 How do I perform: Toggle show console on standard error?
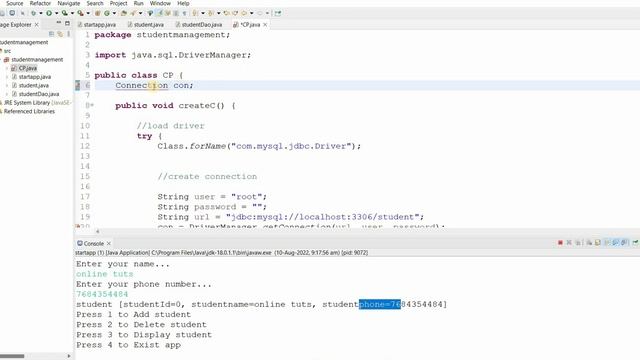tap(624, 242)
